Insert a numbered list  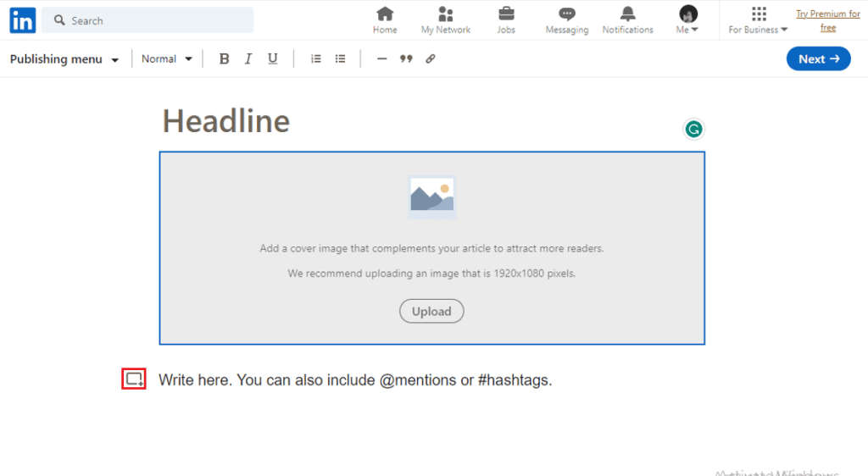tap(316, 59)
